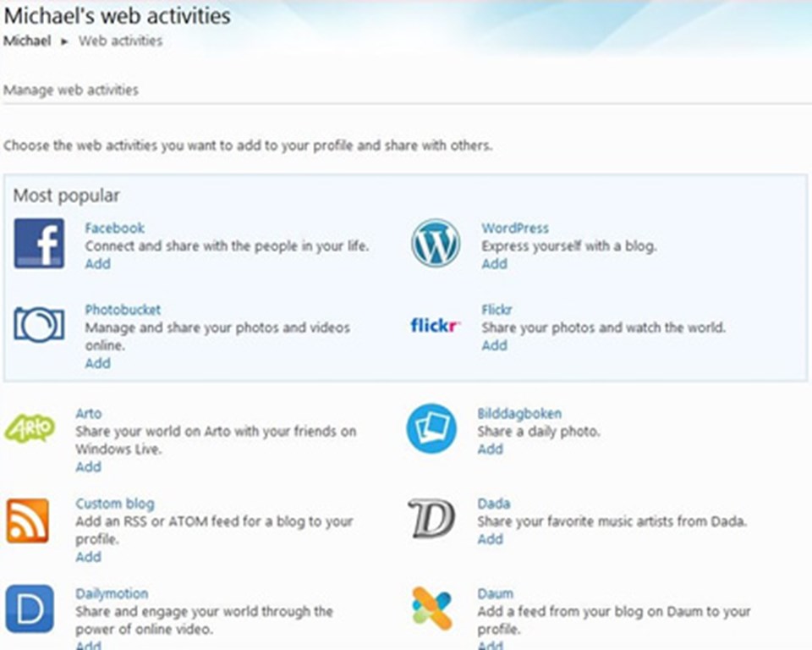Open the Dada title link
Image resolution: width=812 pixels, height=650 pixels.
[x=494, y=504]
